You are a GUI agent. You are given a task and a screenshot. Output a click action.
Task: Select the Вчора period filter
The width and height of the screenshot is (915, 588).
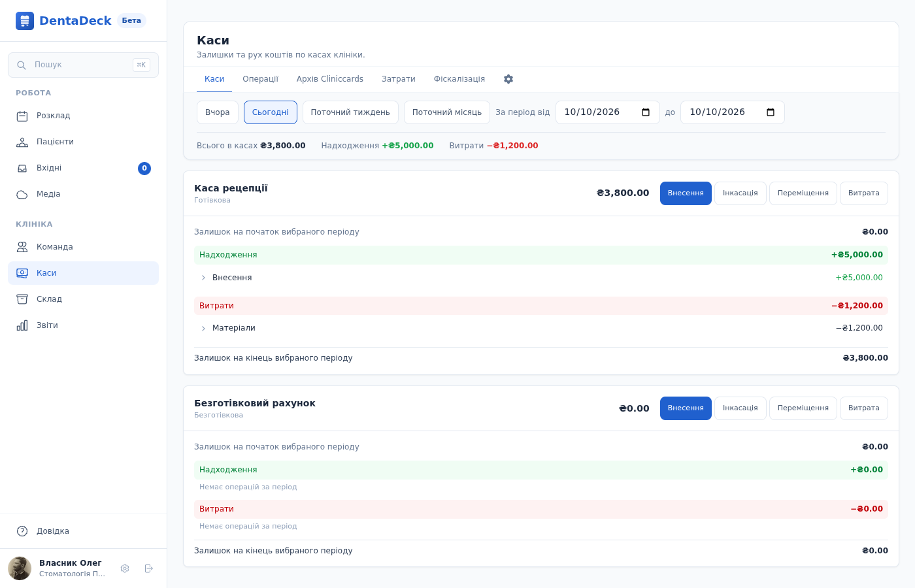[x=218, y=112]
